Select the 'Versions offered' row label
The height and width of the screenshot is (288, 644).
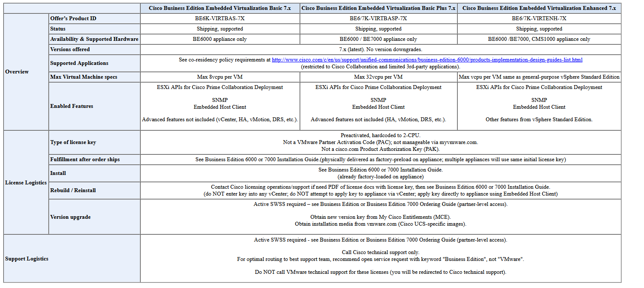point(70,49)
